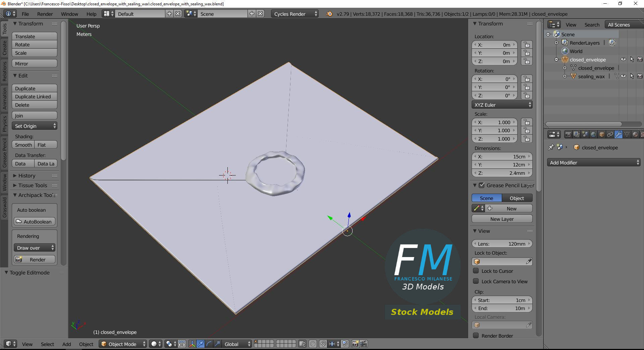Toggle selectability arrow for closed_envelope

pyautogui.click(x=632, y=59)
